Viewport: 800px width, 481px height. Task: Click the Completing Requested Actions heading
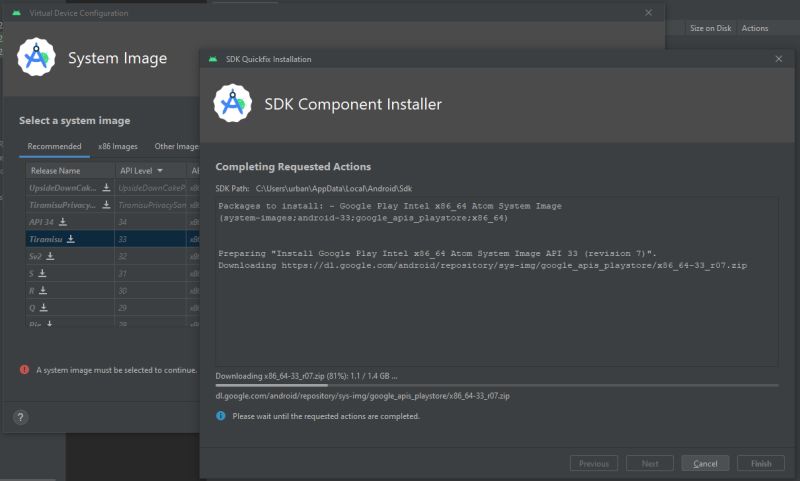tap(293, 166)
